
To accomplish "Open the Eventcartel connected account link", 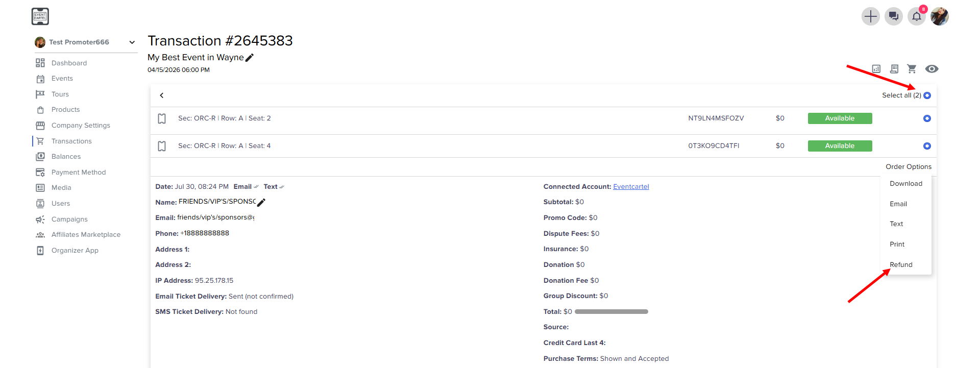I will click(631, 187).
